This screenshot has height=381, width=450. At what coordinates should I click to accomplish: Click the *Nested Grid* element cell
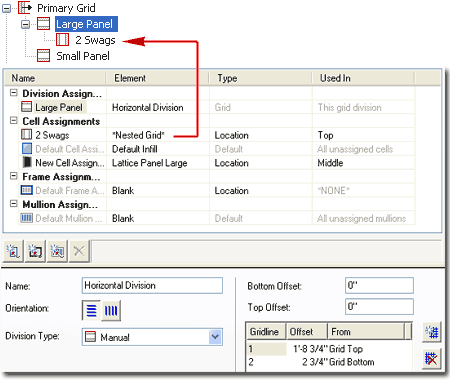point(138,135)
